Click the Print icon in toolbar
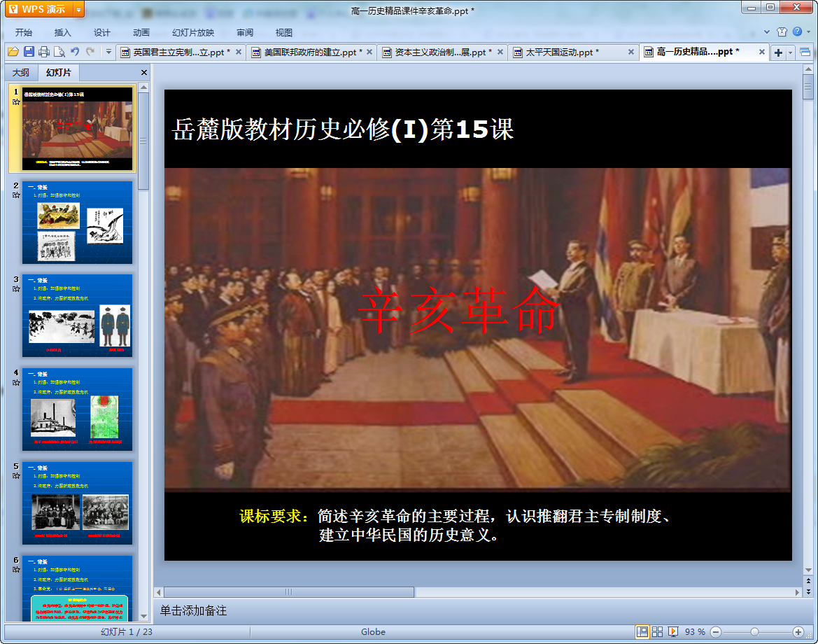The width and height of the screenshot is (818, 644). click(x=44, y=52)
